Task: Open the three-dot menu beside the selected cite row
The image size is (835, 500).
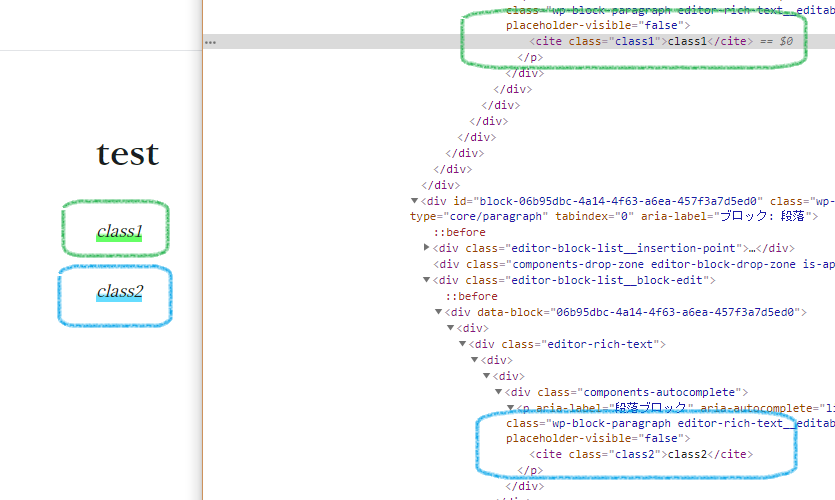Action: [x=210, y=42]
